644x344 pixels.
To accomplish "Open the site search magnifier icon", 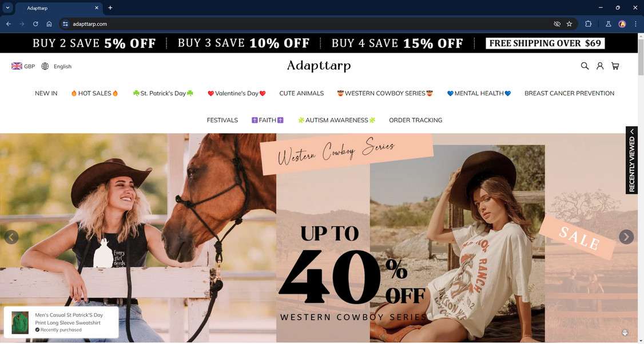I will 585,66.
